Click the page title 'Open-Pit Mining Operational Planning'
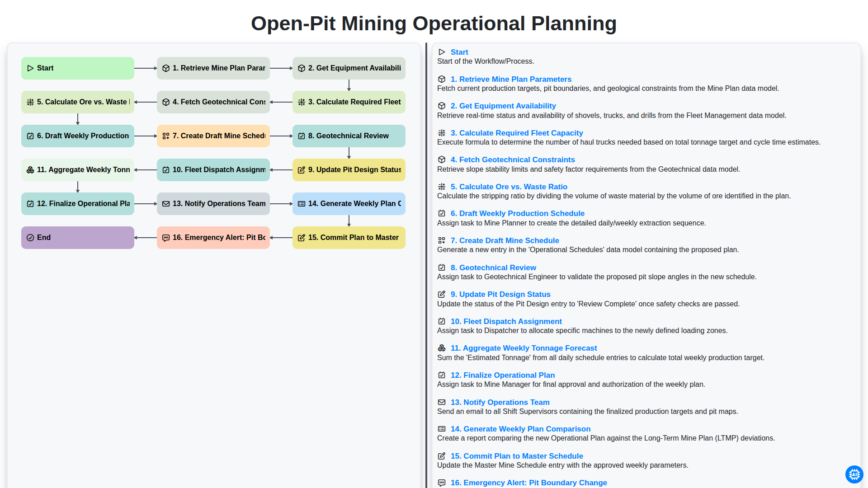Image resolution: width=868 pixels, height=488 pixels. (434, 23)
